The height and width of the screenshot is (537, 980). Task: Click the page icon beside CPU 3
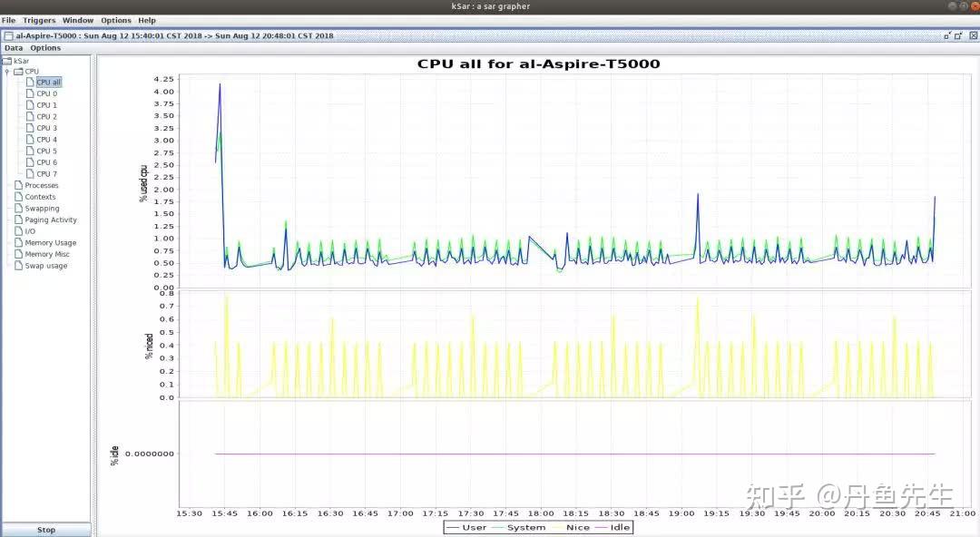[30, 128]
